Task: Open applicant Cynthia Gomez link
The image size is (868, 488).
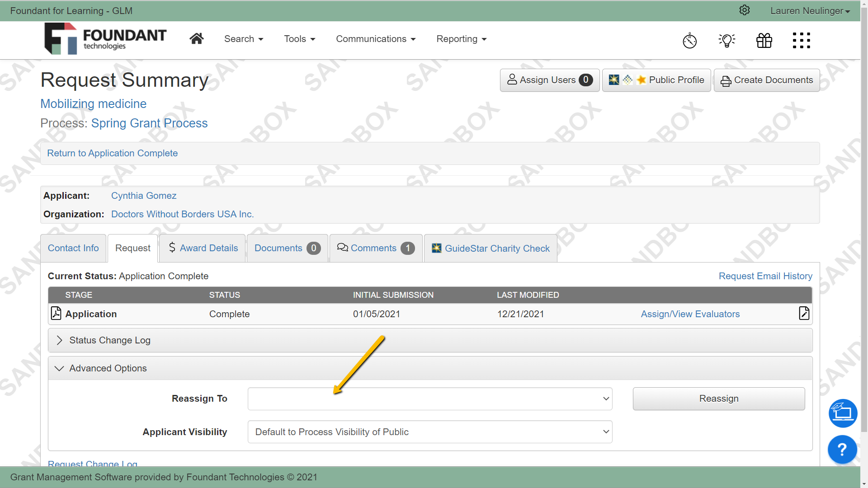Action: [x=144, y=196]
